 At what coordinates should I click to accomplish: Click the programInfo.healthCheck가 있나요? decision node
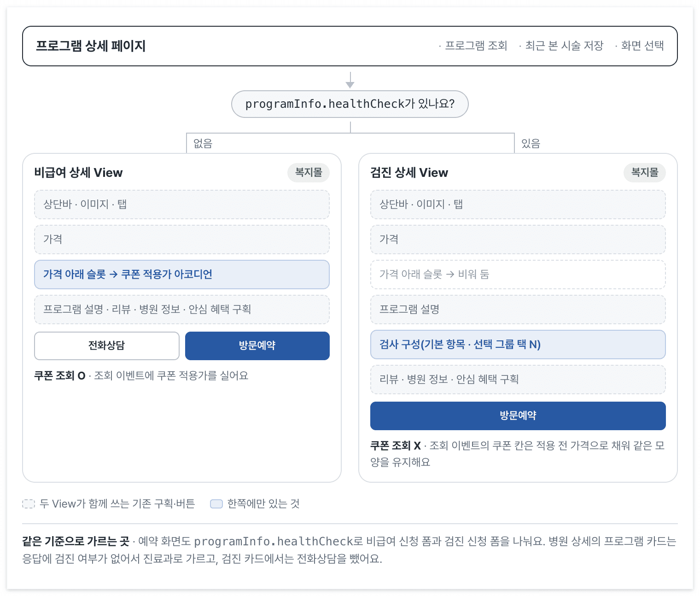pos(350,104)
